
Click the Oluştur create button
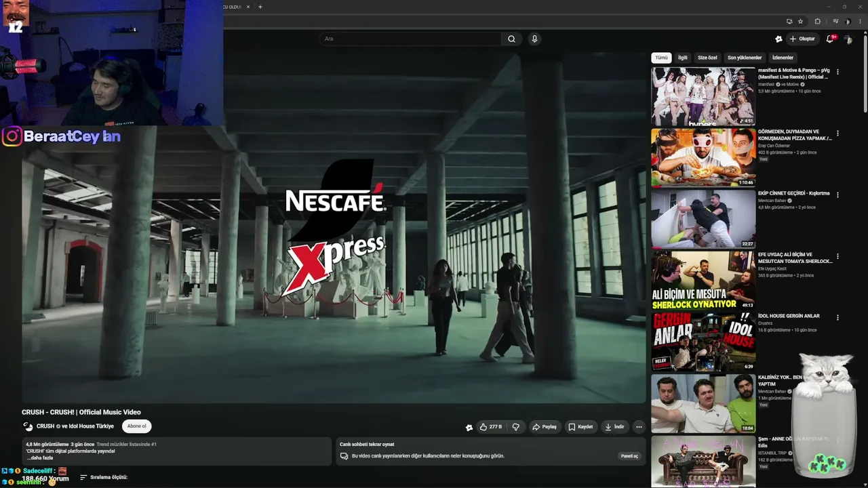point(802,39)
